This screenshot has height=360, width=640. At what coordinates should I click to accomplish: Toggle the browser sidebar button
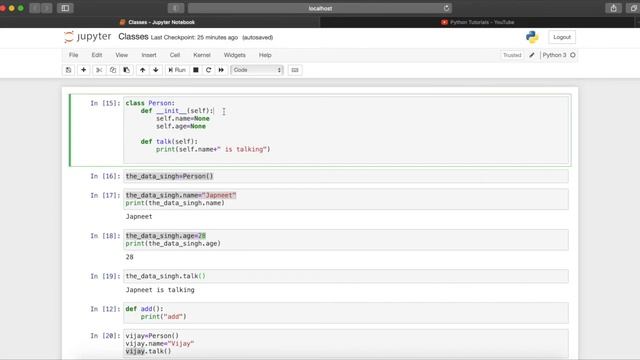pos(65,8)
